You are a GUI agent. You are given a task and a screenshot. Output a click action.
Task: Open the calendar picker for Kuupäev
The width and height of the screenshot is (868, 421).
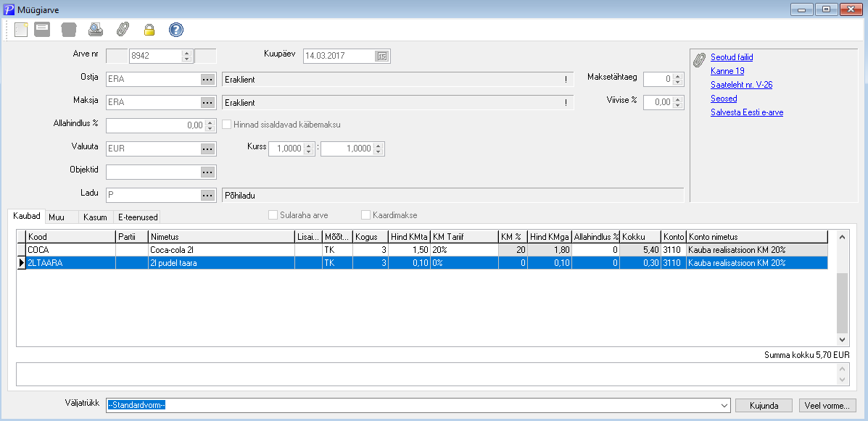[382, 56]
